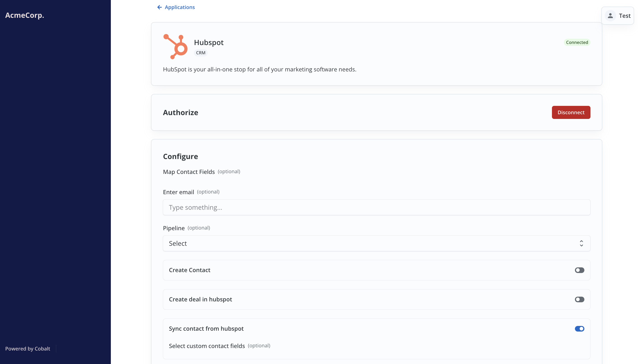This screenshot has width=638, height=364.
Task: Navigate back using the Applications link
Action: 180,7
